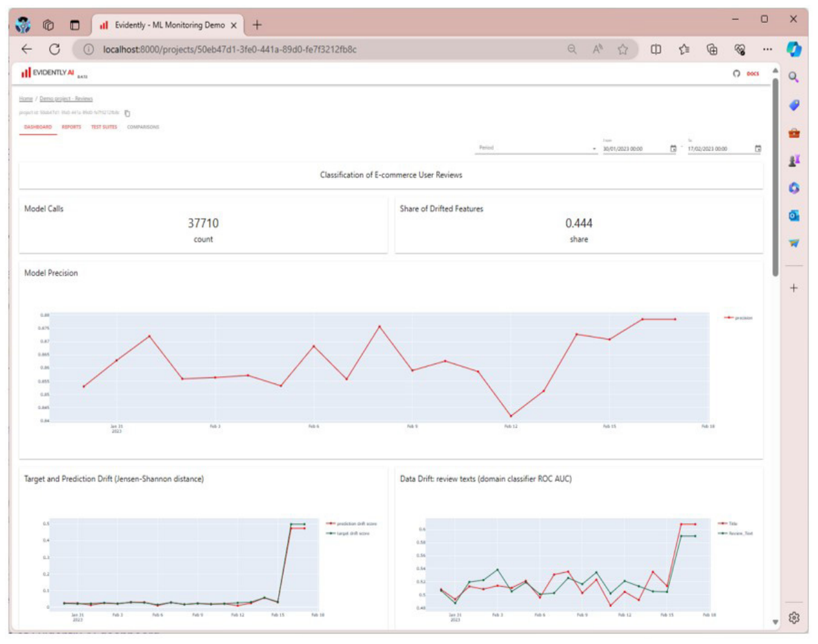Switch to the Reports tab
This screenshot has height=644, width=818.
click(x=71, y=127)
